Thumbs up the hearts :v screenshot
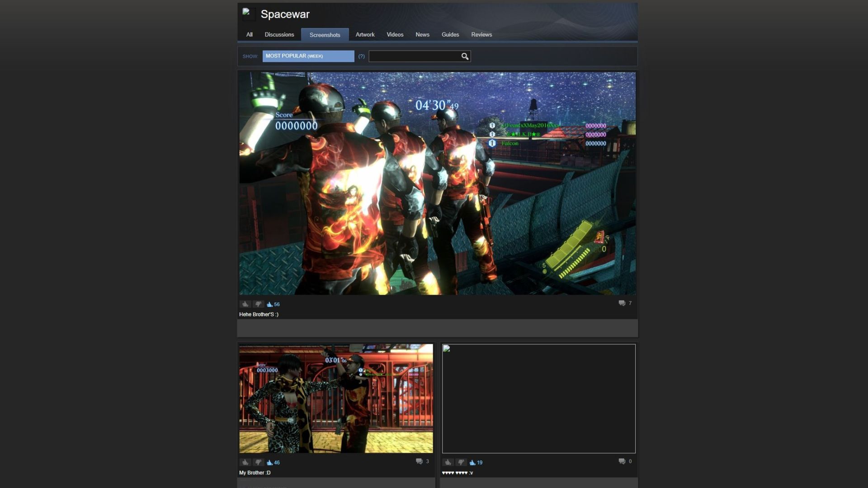868x488 pixels. pos(448,462)
